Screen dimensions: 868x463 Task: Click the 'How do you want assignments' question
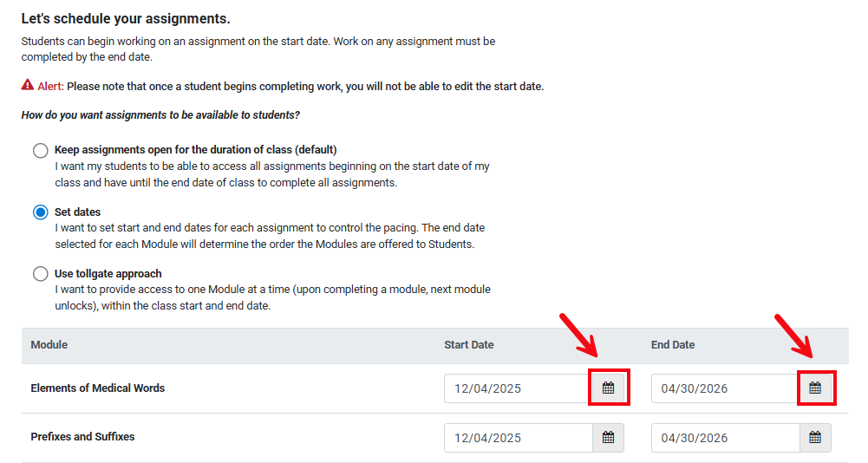[160, 115]
